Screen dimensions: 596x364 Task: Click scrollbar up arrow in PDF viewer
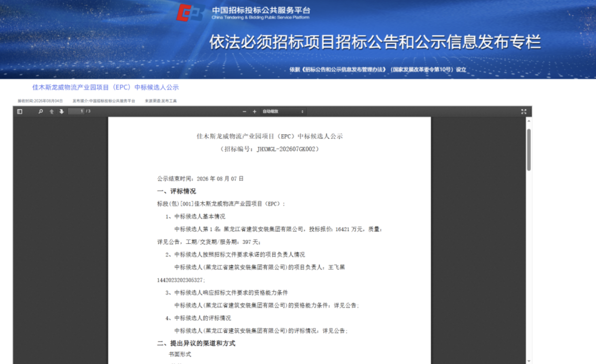coord(529,121)
